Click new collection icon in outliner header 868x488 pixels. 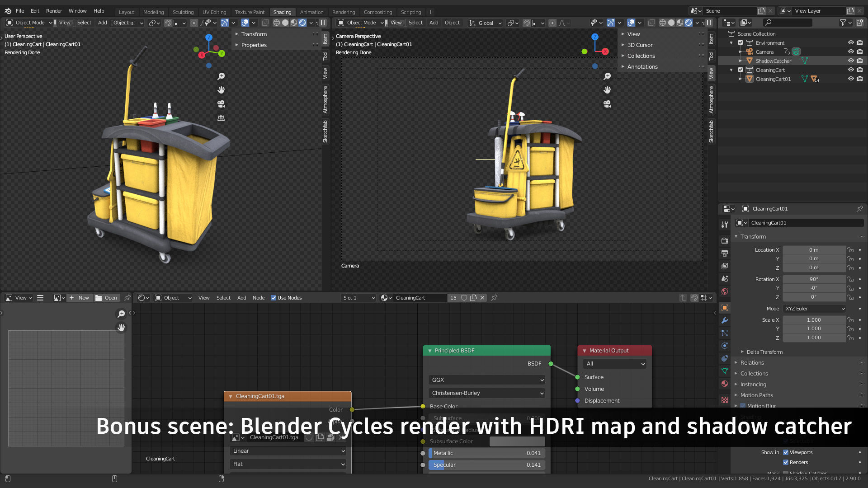click(859, 23)
